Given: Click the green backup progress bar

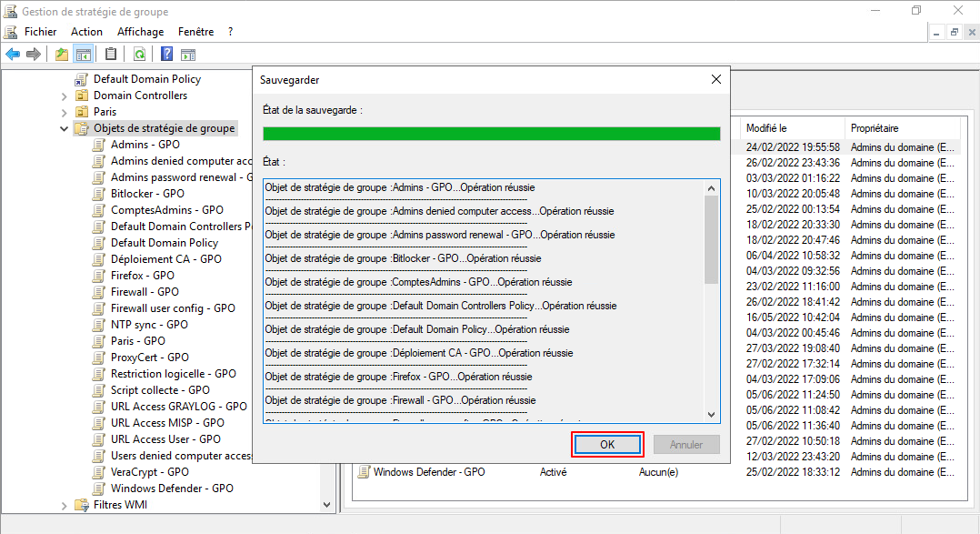Looking at the screenshot, I should pyautogui.click(x=491, y=134).
